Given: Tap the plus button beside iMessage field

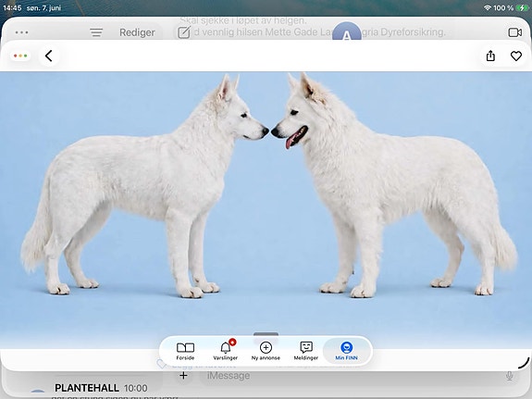Looking at the screenshot, I should (183, 376).
